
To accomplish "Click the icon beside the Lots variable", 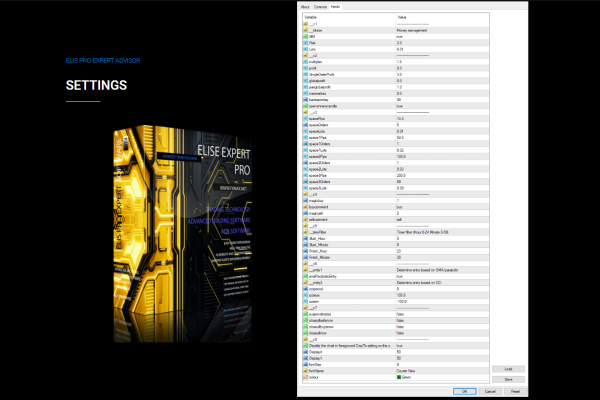I will point(305,49).
